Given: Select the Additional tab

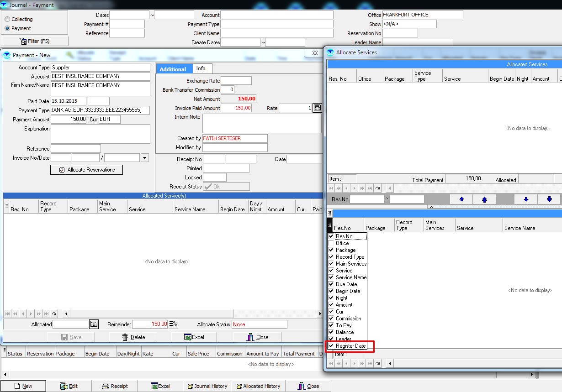Looking at the screenshot, I should [x=173, y=69].
